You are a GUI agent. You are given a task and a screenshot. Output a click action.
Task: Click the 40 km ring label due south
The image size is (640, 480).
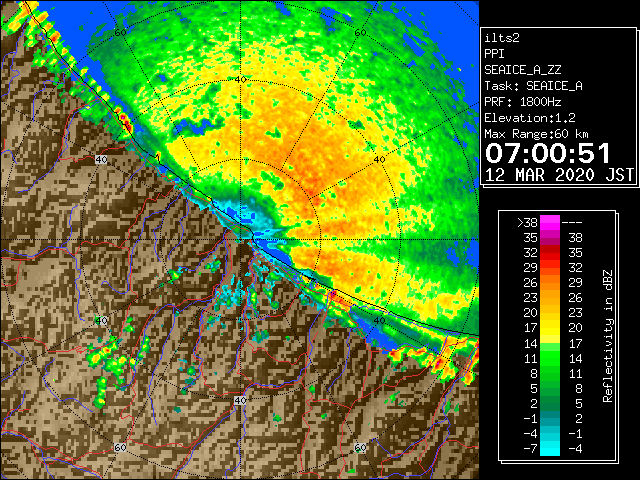(240, 400)
